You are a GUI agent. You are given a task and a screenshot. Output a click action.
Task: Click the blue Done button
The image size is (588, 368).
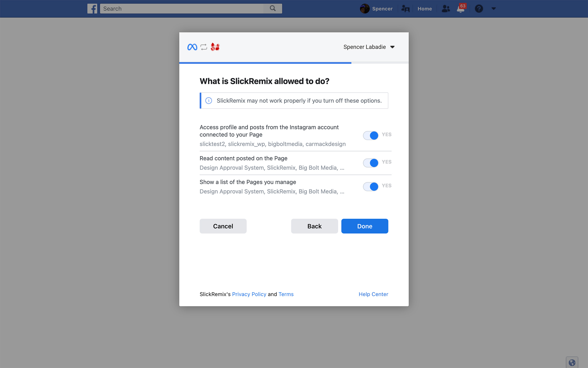pyautogui.click(x=364, y=226)
